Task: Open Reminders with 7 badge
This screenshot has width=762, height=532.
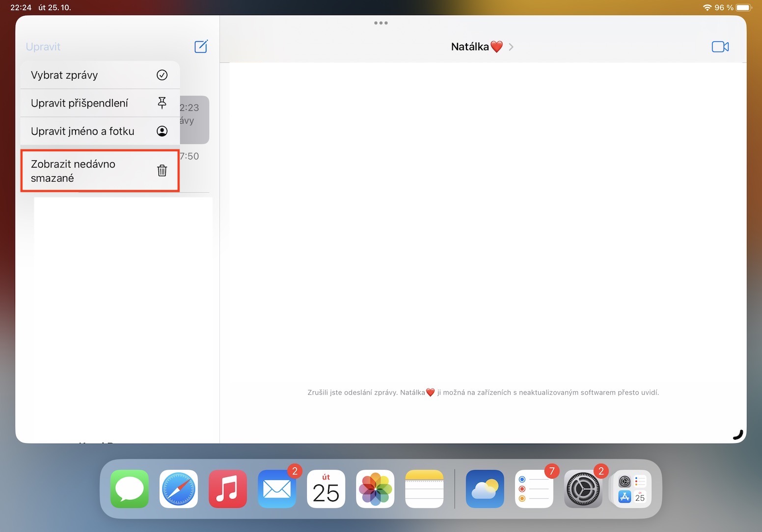Action: click(534, 489)
